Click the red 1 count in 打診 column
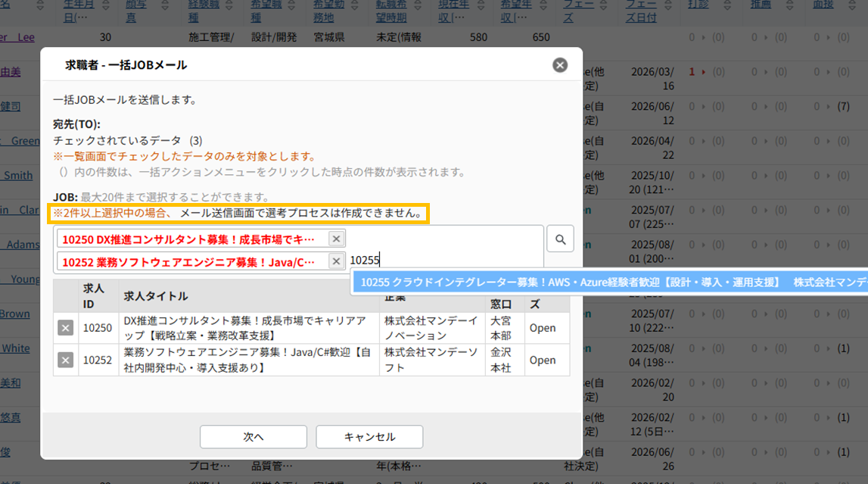The width and height of the screenshot is (868, 484). click(x=692, y=72)
